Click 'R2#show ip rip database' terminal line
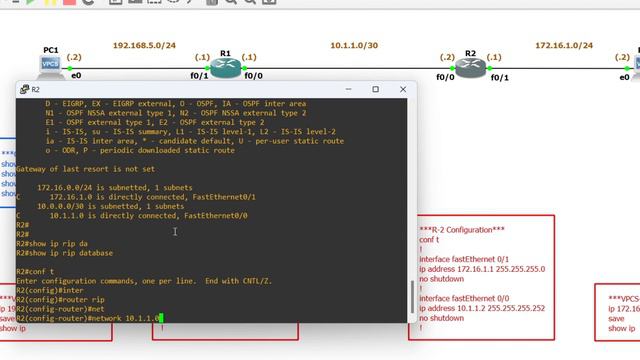The height and width of the screenshot is (360, 640). point(64,253)
